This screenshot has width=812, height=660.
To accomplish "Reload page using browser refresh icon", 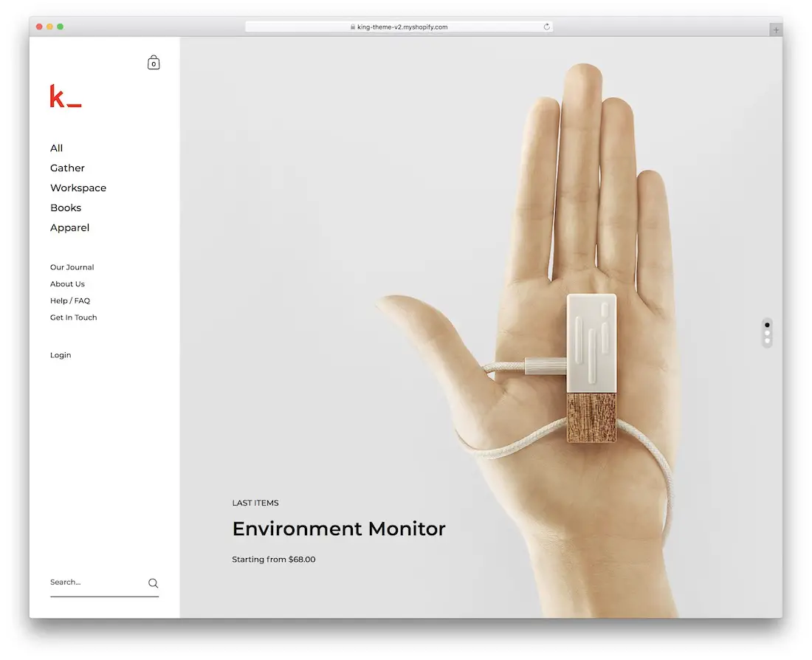I will [547, 27].
